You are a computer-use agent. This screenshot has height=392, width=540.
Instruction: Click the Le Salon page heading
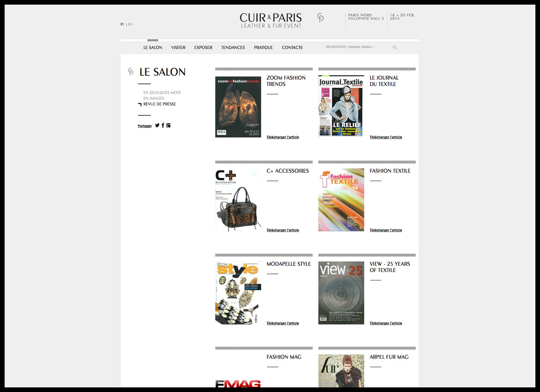pyautogui.click(x=162, y=72)
